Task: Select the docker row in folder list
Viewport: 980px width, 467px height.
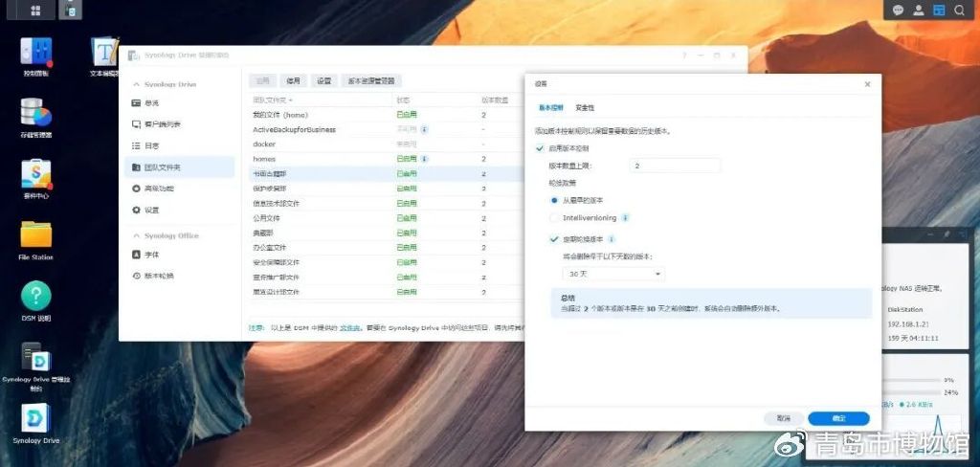Action: [x=264, y=144]
